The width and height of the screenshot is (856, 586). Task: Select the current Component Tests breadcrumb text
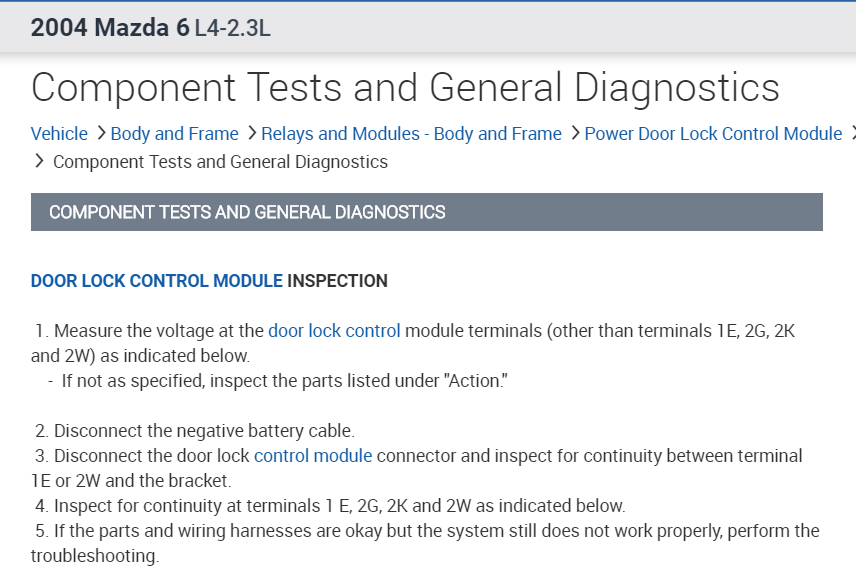click(x=220, y=161)
